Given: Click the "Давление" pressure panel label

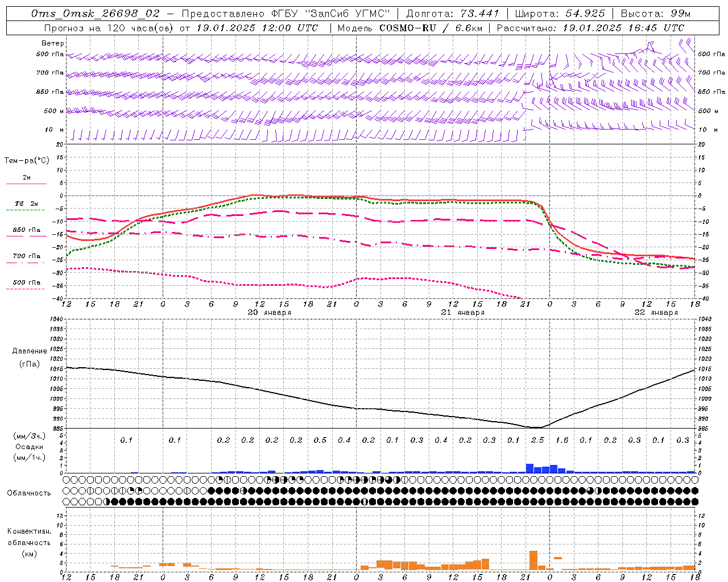Looking at the screenshot, I should pyautogui.click(x=30, y=351).
